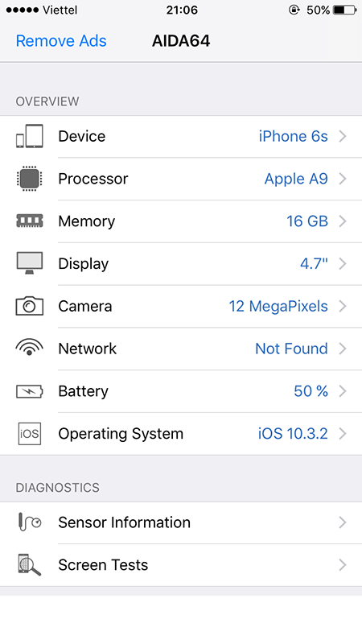The image size is (362, 644).
Task: Click the iOS 10.3.2 value text
Action: [293, 433]
